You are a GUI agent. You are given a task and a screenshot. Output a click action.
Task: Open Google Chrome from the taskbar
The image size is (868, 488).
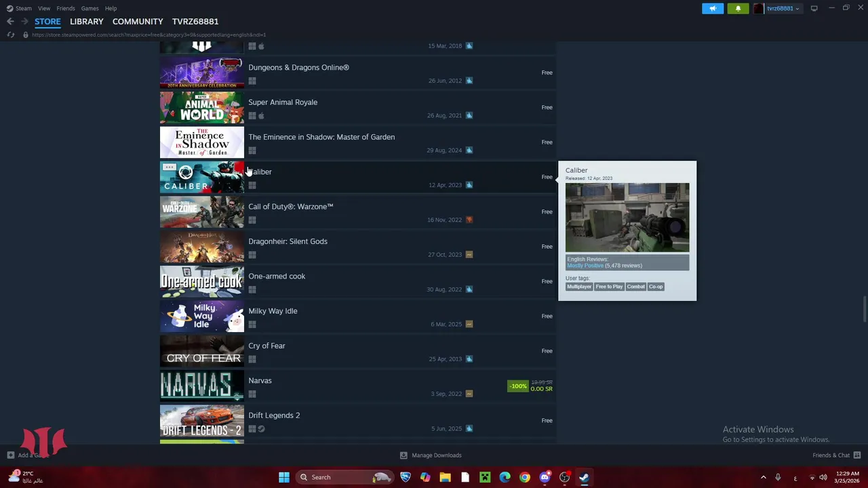(525, 477)
